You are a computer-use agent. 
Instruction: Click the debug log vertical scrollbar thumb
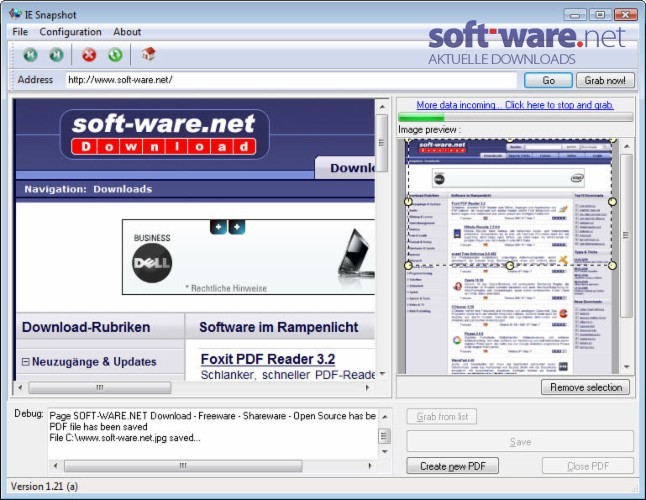(x=384, y=436)
